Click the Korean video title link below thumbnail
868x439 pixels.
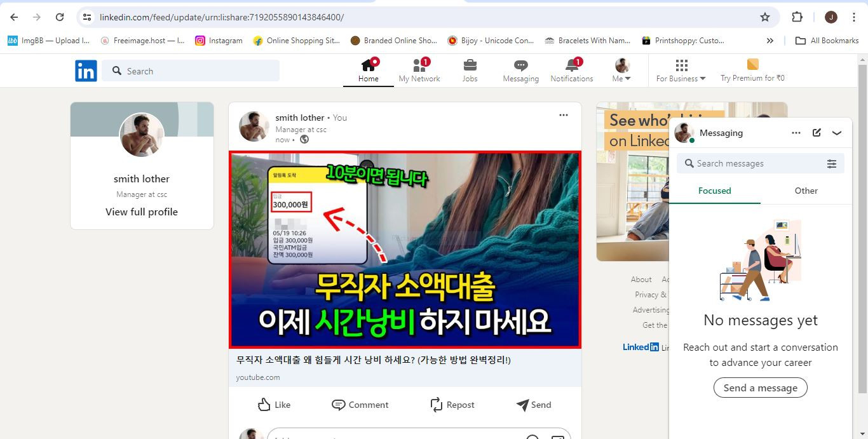[x=374, y=360]
